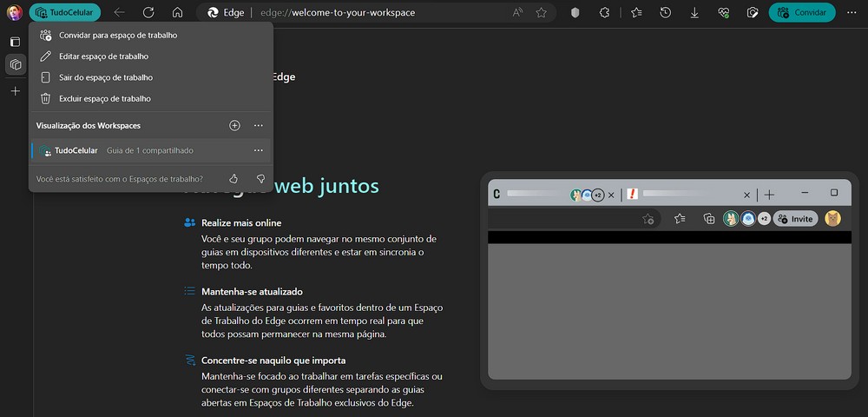Open the Extensions puzzle icon

click(604, 13)
